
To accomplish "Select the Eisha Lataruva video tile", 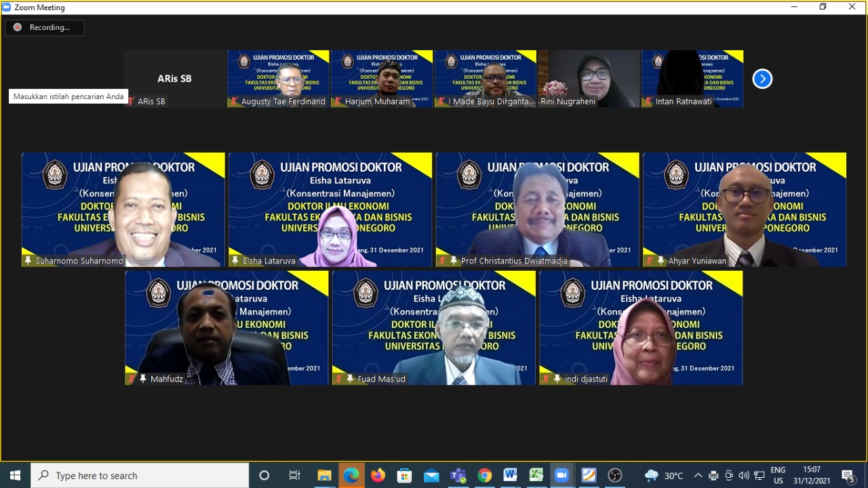I will tap(330, 210).
